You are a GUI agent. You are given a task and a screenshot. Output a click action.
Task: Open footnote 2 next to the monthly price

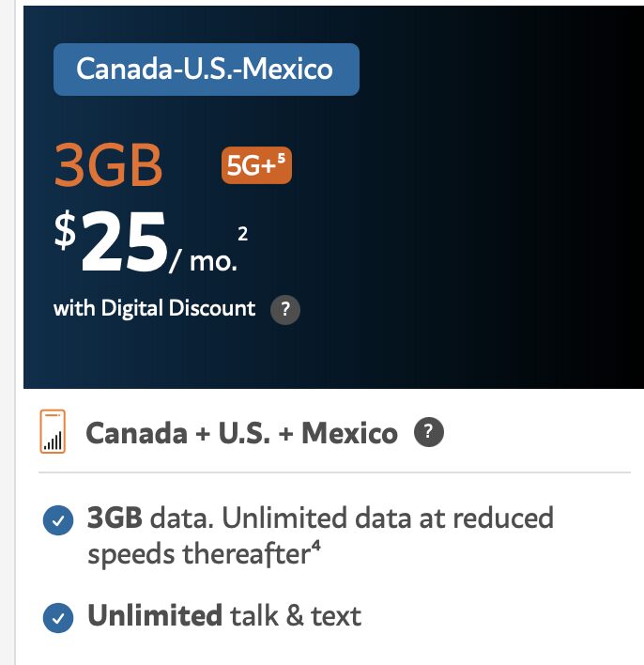(242, 234)
